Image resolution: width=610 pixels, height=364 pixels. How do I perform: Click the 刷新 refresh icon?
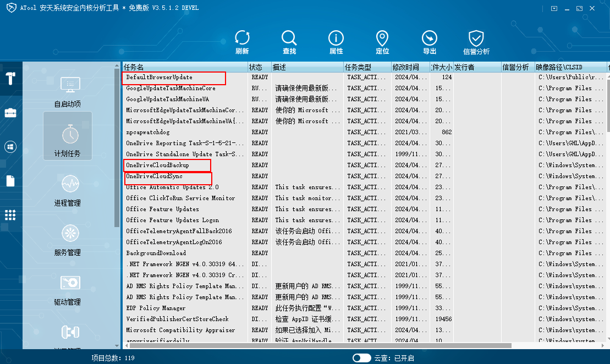point(242,42)
